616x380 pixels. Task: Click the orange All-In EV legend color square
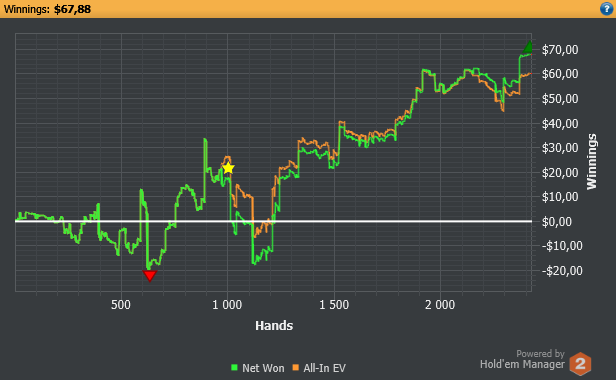(295, 367)
